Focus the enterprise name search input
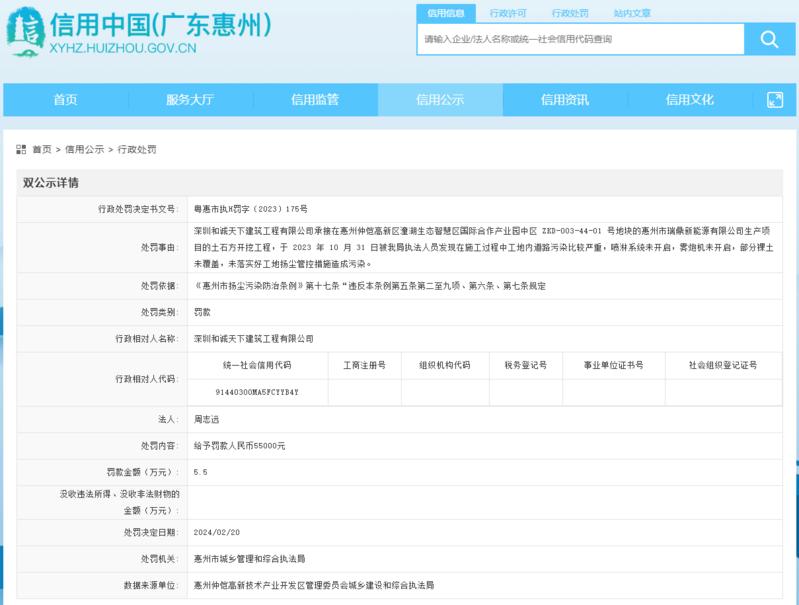 point(580,39)
